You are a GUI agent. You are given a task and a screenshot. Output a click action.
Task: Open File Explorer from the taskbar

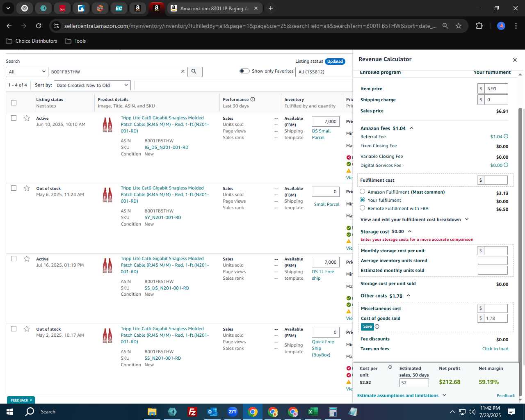tap(152, 412)
